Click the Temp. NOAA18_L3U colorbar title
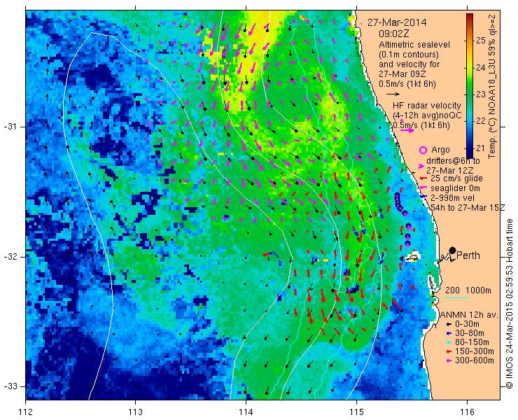The image size is (518, 420). (x=492, y=86)
